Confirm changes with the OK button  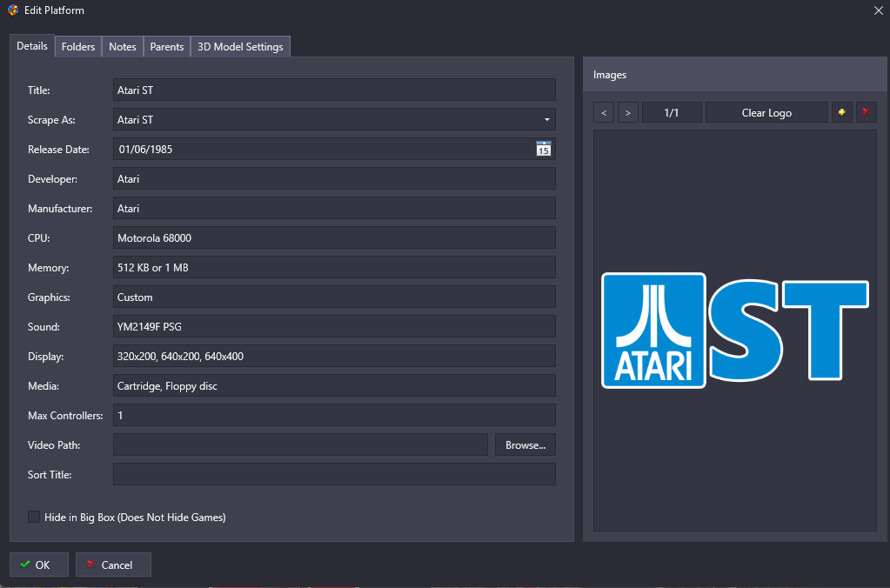pyautogui.click(x=39, y=565)
